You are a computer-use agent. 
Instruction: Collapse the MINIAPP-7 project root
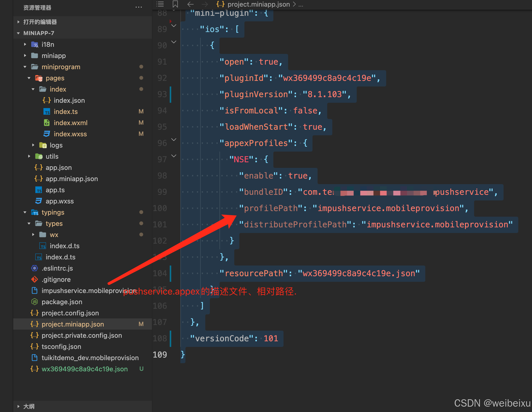[18, 33]
